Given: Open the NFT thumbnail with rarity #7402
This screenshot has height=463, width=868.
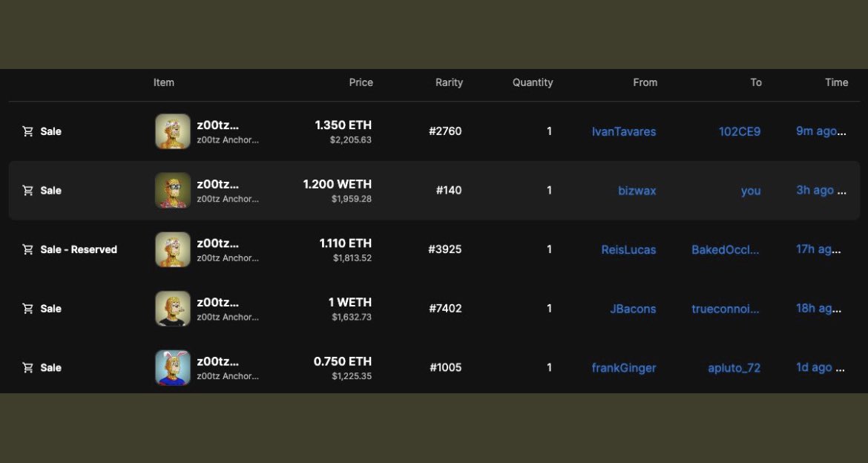Looking at the screenshot, I should click(x=173, y=309).
